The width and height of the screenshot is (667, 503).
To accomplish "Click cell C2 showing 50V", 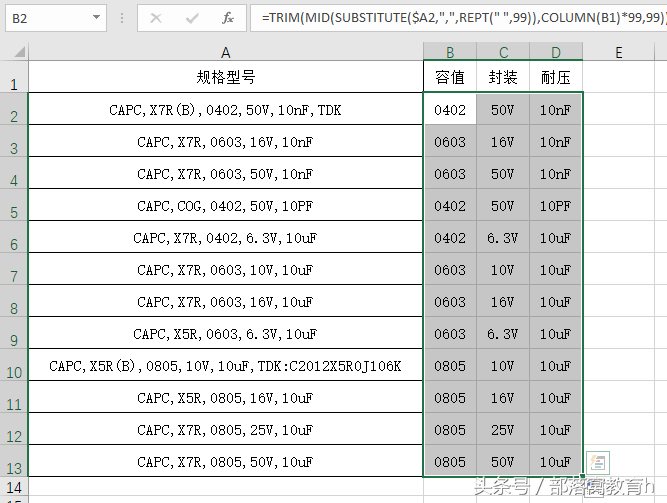I will (503, 109).
